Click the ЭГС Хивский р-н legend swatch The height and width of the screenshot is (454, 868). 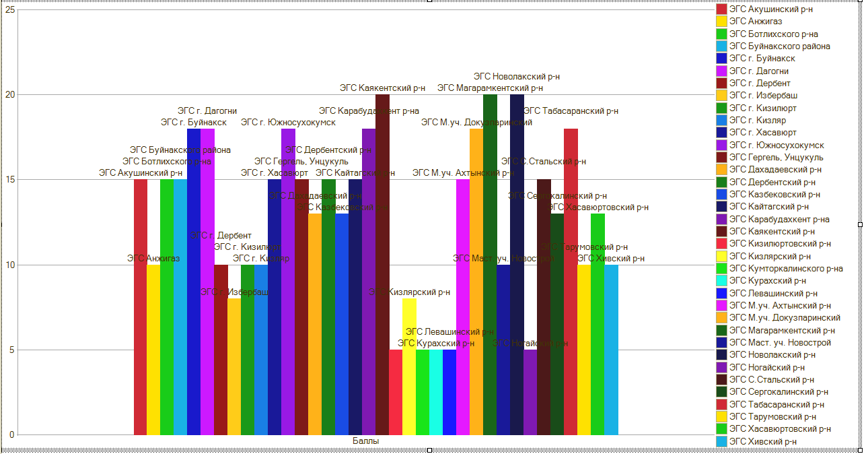[x=721, y=441]
